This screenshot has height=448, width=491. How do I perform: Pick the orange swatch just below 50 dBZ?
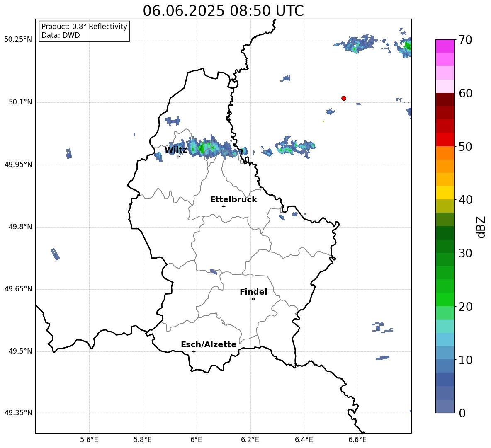coord(445,153)
